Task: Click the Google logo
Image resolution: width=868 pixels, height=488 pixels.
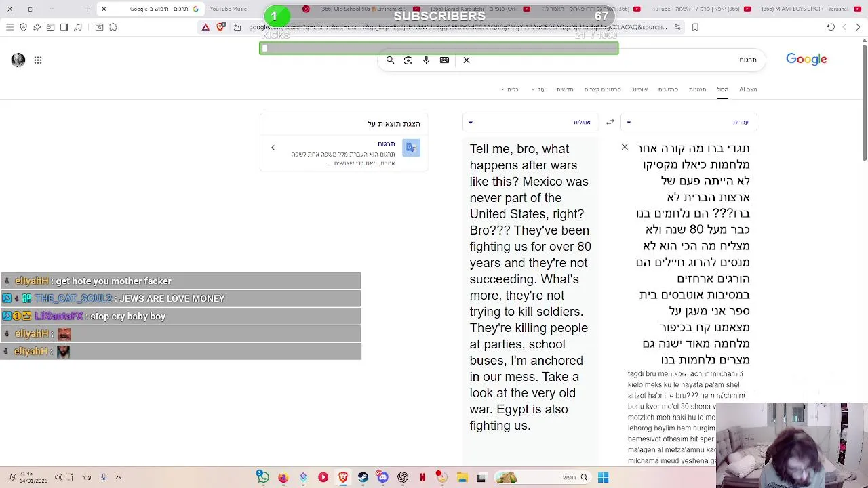Action: click(806, 60)
